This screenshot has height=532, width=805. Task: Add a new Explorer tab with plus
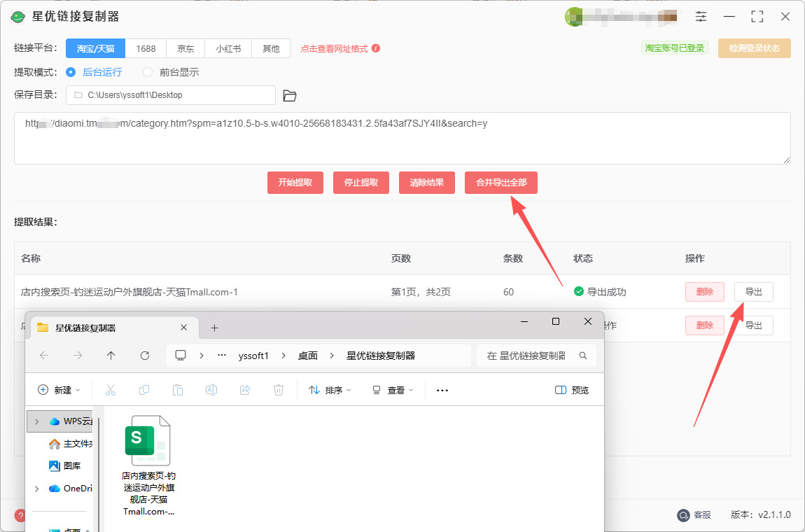click(x=215, y=328)
